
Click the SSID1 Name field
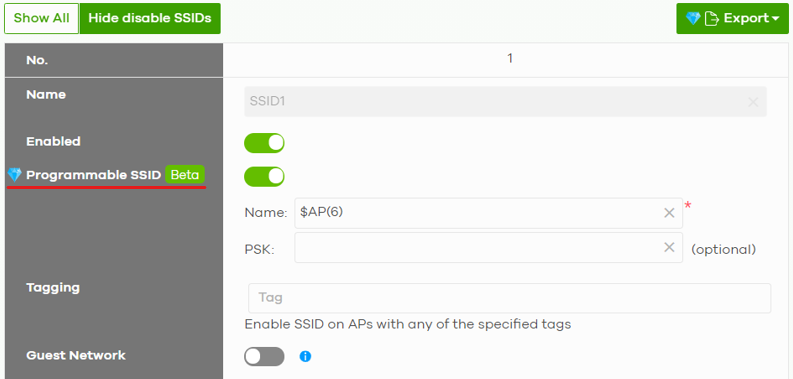505,102
